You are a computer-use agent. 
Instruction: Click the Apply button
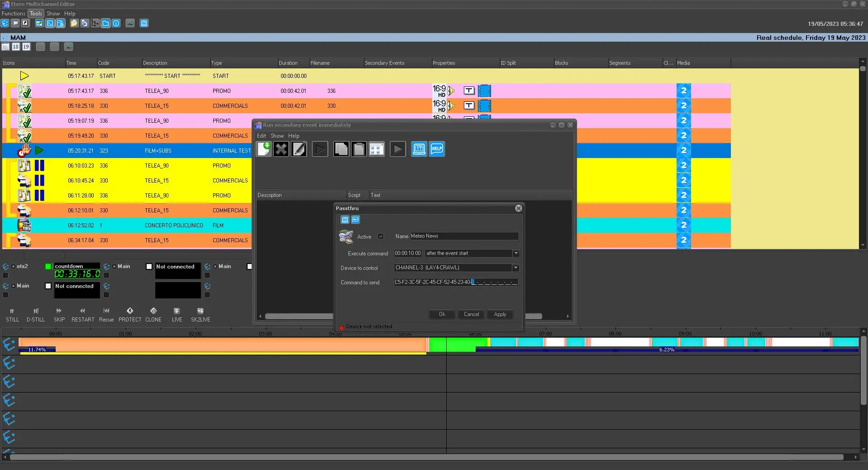tap(500, 314)
